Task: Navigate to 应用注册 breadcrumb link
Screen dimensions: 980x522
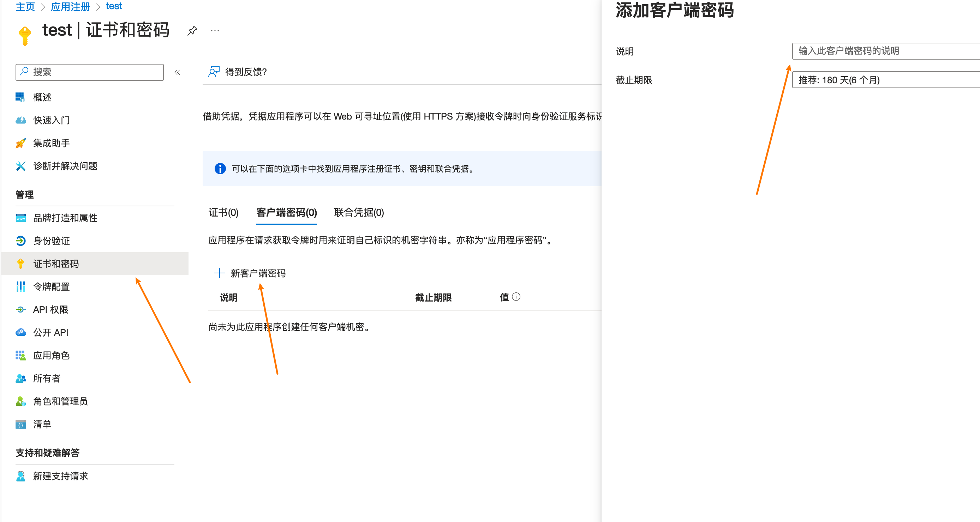Action: (x=70, y=6)
